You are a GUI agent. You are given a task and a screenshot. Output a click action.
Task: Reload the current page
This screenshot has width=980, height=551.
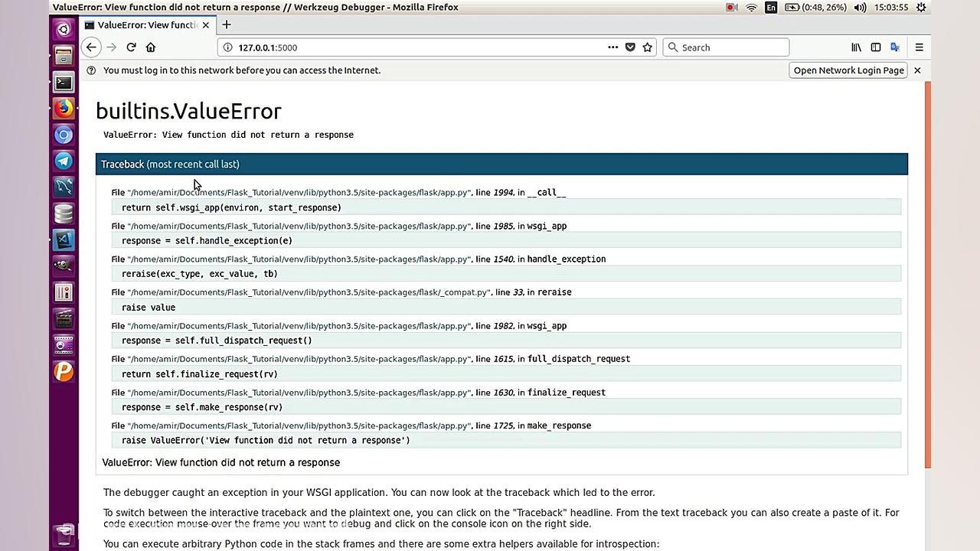pos(131,47)
